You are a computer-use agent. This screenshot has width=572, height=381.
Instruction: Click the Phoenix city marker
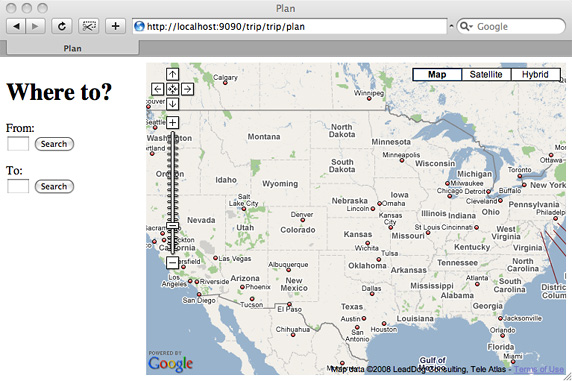pos(242,287)
